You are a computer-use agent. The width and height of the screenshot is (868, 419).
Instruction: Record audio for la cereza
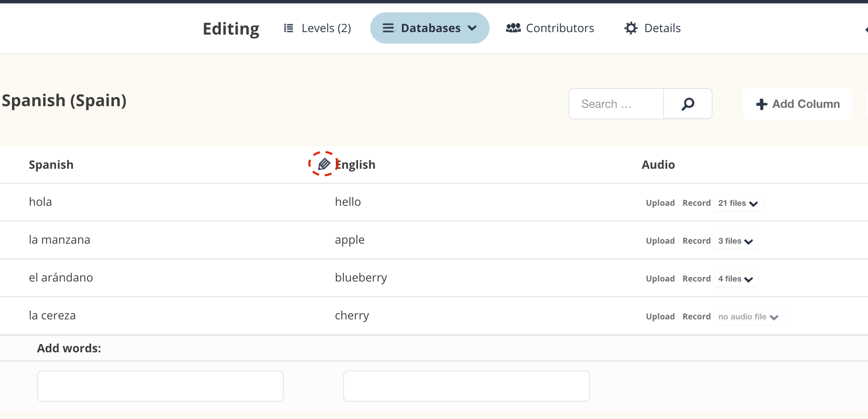pos(696,317)
